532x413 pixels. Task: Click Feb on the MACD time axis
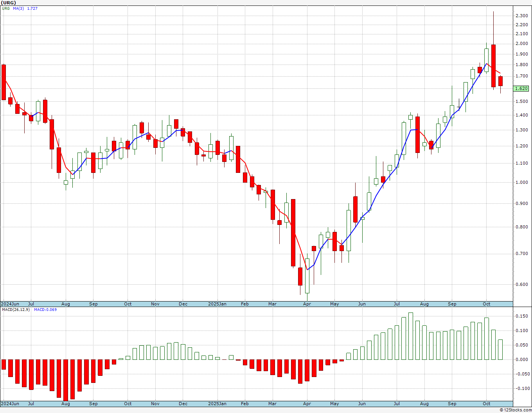pos(245,404)
